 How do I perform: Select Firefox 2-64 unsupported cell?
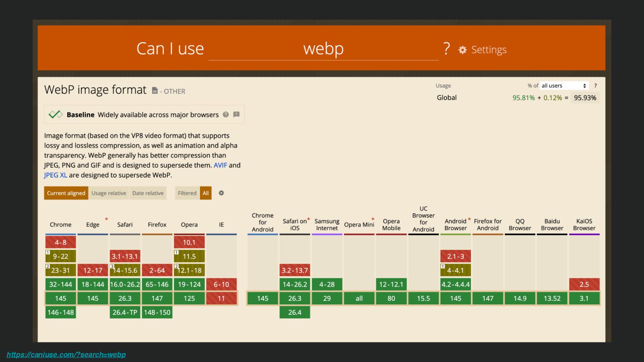click(157, 270)
